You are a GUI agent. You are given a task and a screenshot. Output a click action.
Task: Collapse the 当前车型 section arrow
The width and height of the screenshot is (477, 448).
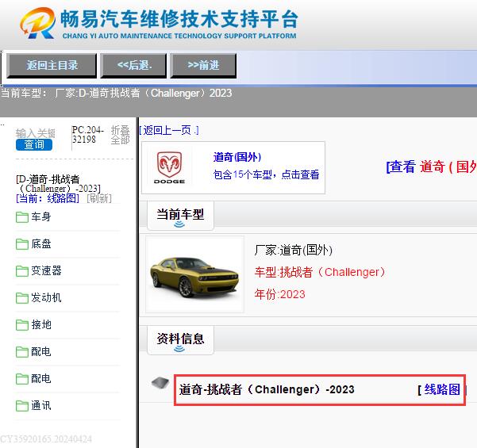tap(179, 224)
